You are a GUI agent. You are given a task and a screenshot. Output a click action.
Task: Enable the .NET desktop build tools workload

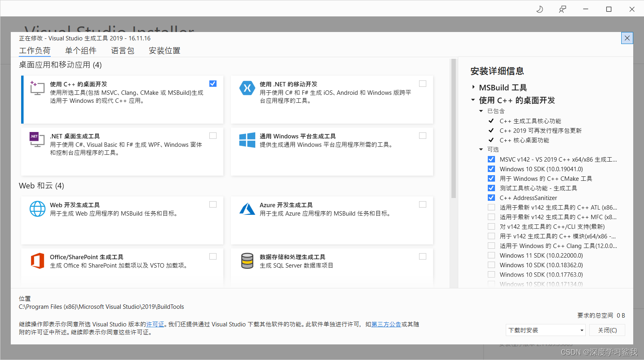tap(213, 136)
